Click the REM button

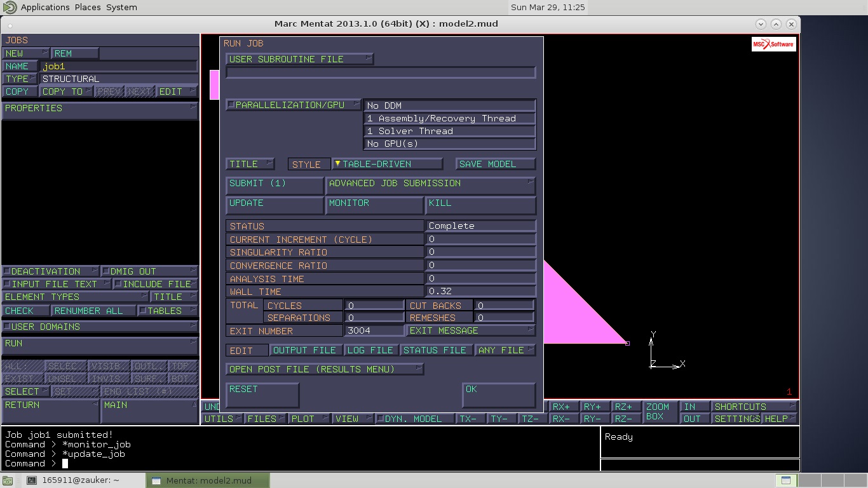(x=75, y=53)
